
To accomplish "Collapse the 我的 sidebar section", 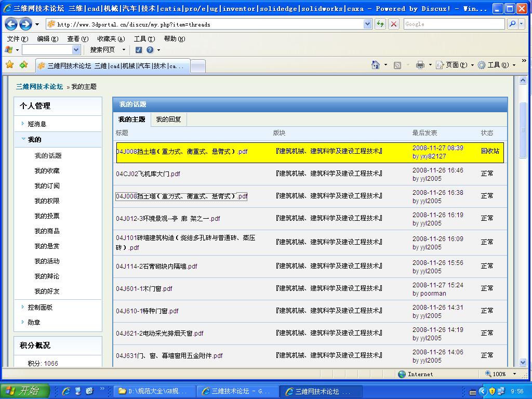I will [34, 139].
